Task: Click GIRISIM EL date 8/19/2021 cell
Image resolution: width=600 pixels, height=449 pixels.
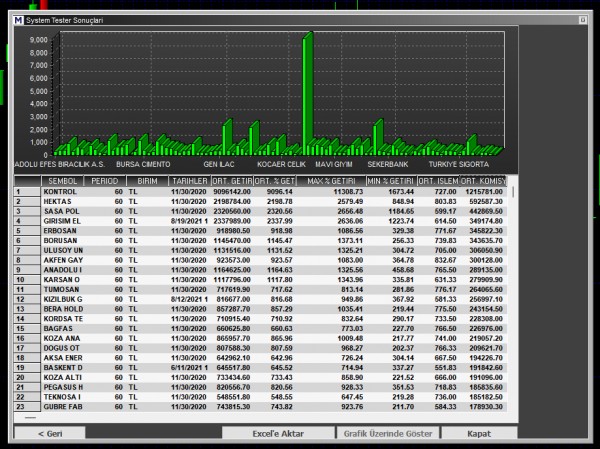Action: (x=189, y=221)
